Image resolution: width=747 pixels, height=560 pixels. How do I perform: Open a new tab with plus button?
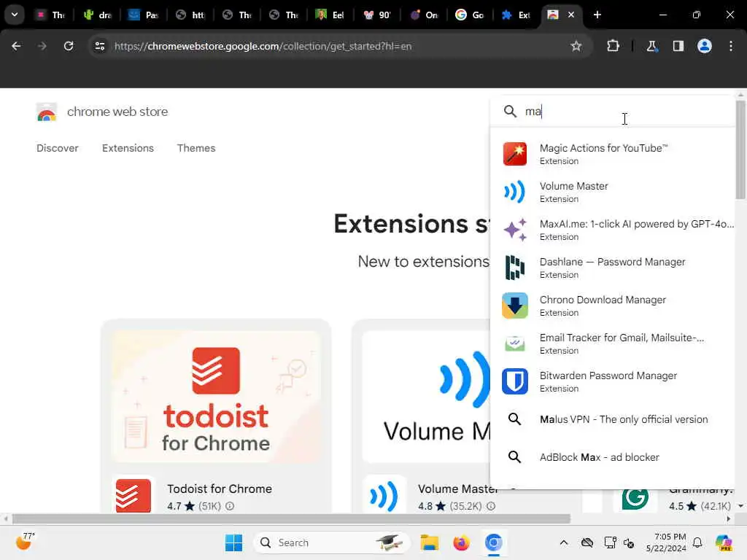(597, 15)
